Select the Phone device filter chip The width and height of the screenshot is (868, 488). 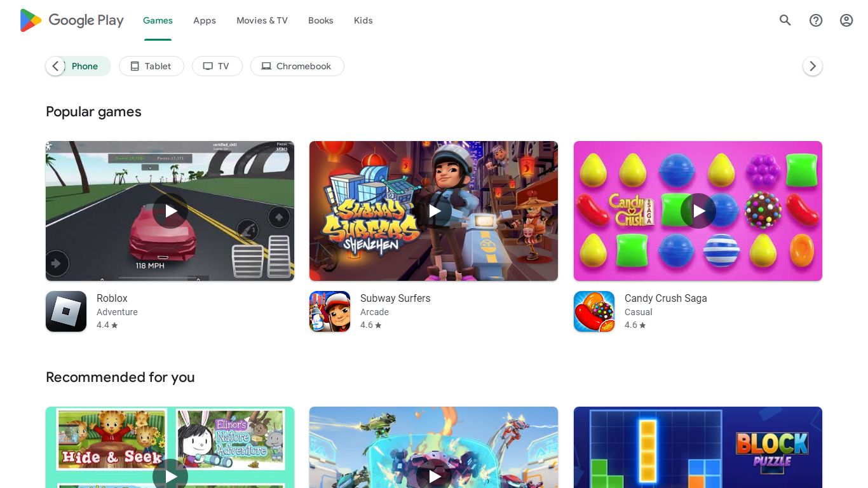[85, 66]
